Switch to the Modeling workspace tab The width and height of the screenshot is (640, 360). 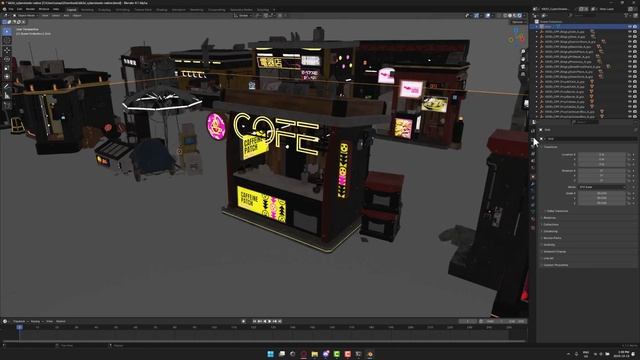pos(87,9)
